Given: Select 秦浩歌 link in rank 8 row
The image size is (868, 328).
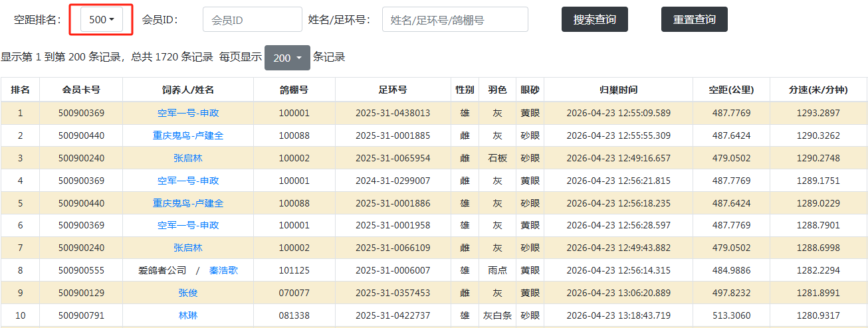Looking at the screenshot, I should (x=223, y=270).
